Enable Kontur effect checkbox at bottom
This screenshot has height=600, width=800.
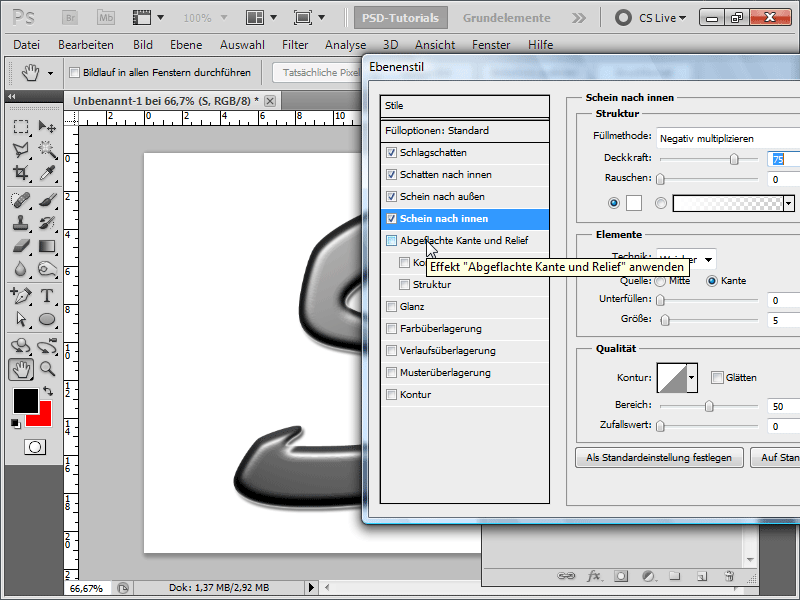pos(391,394)
